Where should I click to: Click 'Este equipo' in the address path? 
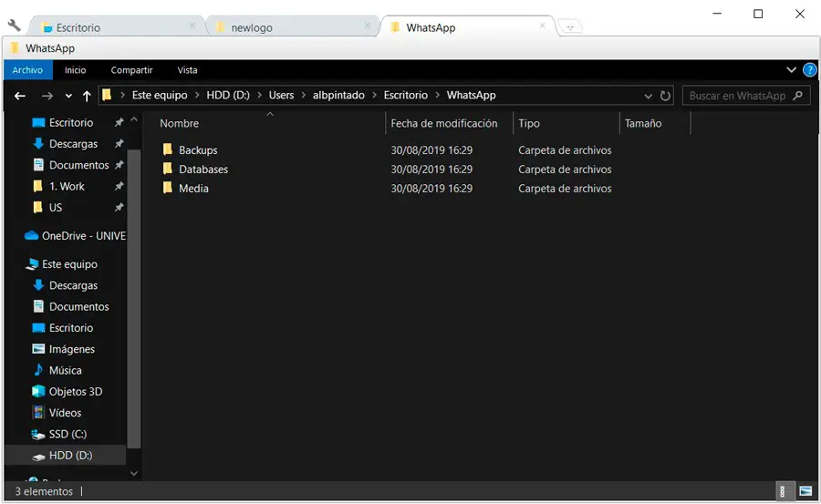coord(159,96)
